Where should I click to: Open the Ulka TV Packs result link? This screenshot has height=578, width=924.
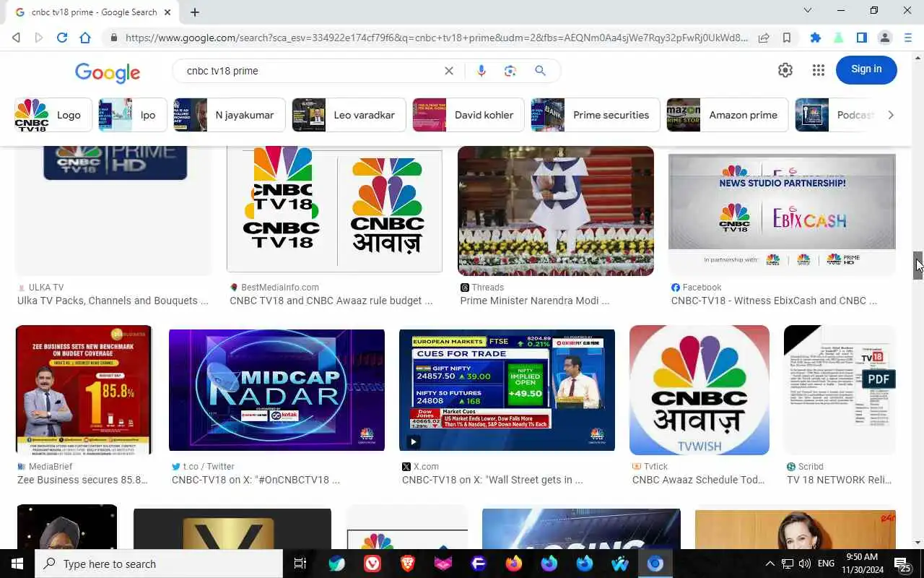[x=113, y=301]
